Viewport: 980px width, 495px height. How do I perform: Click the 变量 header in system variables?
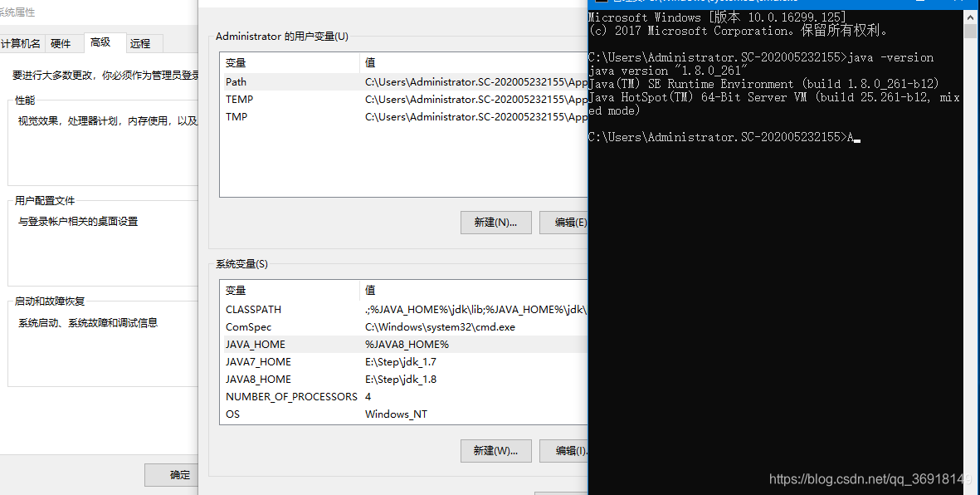click(236, 291)
